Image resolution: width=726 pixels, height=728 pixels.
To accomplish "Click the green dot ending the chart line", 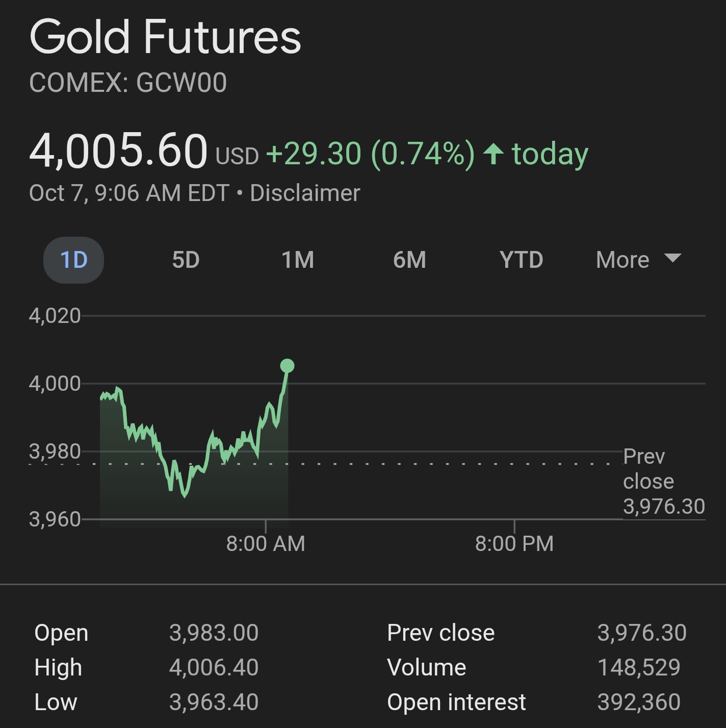I will click(288, 366).
